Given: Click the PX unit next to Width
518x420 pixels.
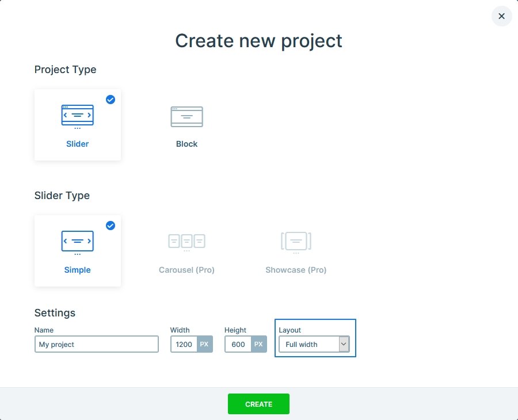Looking at the screenshot, I should point(204,344).
